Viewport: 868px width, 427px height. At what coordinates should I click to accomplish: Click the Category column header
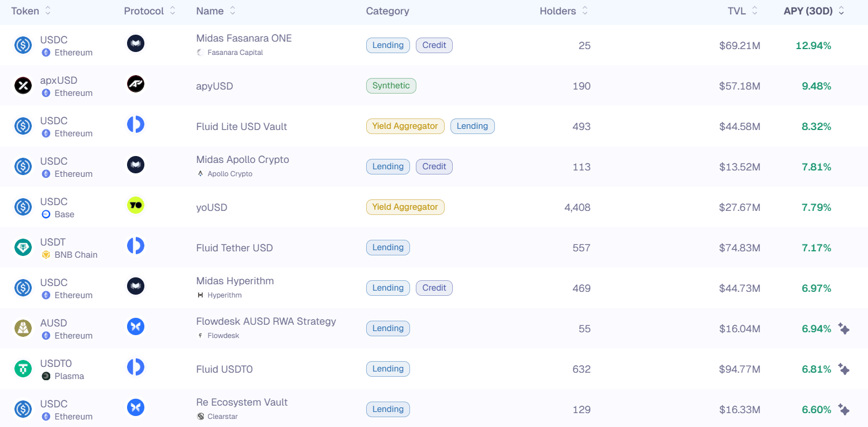click(x=388, y=11)
